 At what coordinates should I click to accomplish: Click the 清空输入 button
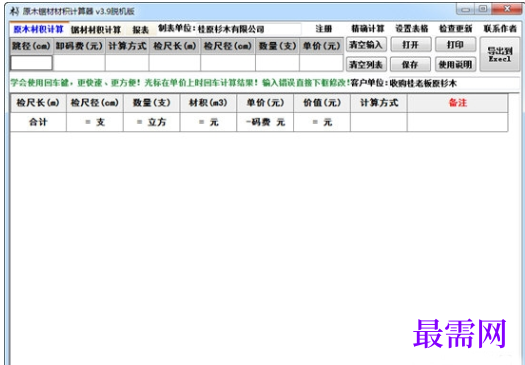tap(366, 45)
